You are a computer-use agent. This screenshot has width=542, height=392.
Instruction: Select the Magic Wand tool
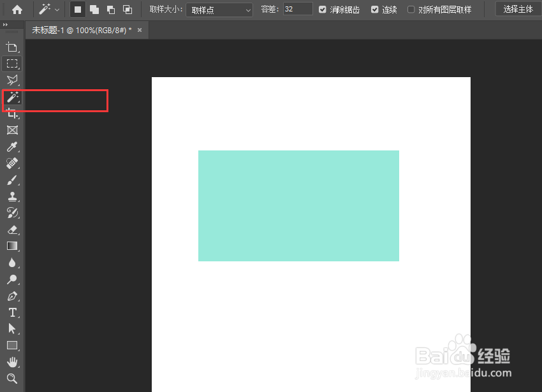pos(13,97)
